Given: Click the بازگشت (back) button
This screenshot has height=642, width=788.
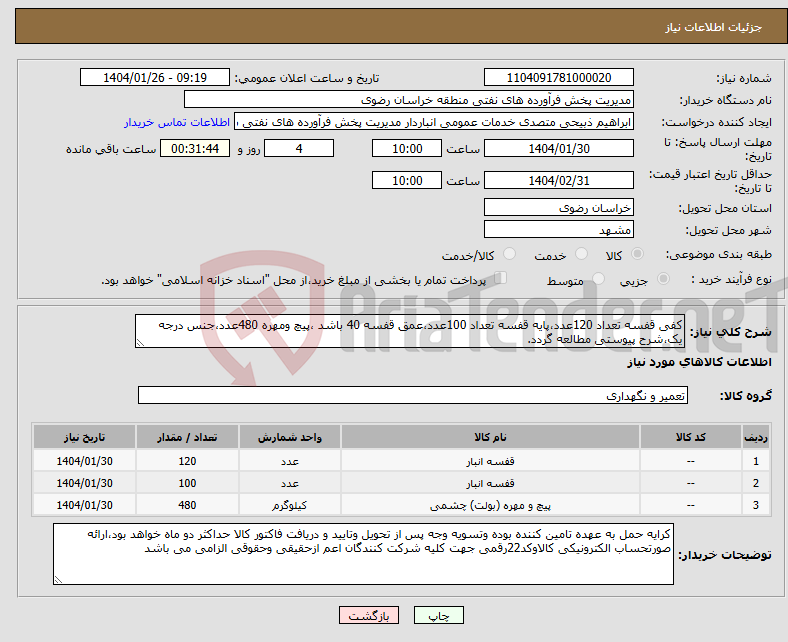Looking at the screenshot, I should 369,615.
